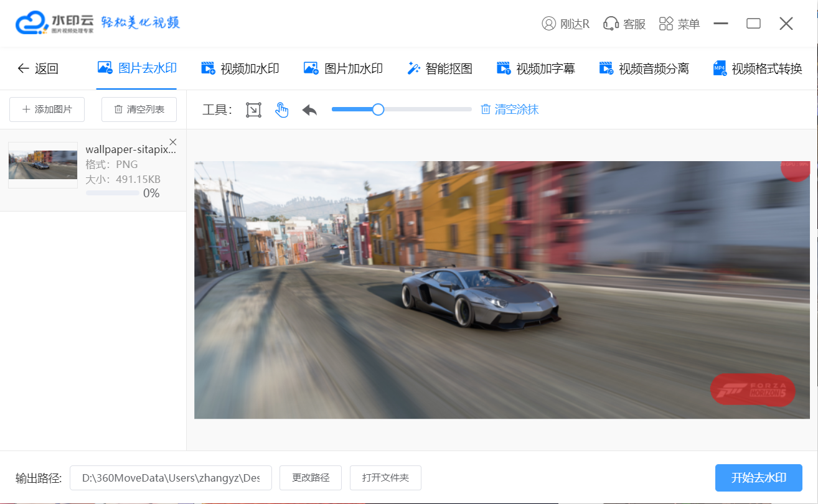Open the 视频加水印 tab
Viewport: 818px width, 504px height.
pyautogui.click(x=240, y=68)
